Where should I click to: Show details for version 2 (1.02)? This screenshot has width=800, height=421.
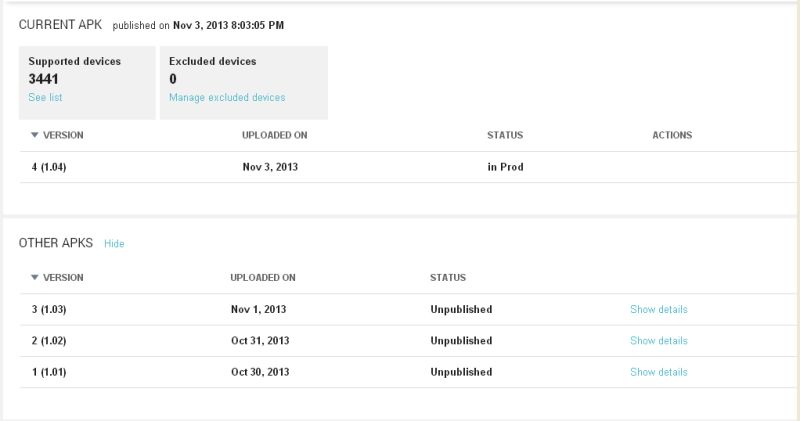point(658,340)
